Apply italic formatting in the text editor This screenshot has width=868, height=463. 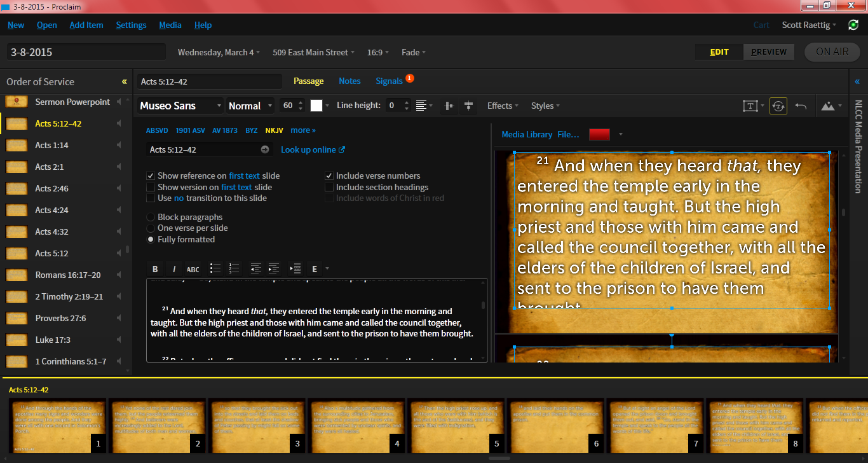pyautogui.click(x=173, y=268)
